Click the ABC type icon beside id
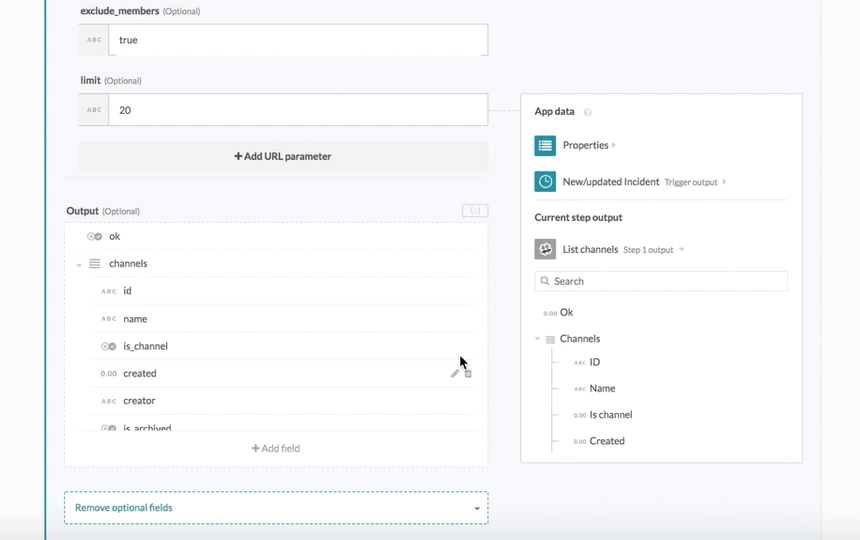Viewport: 860px width, 540px height. tap(109, 291)
